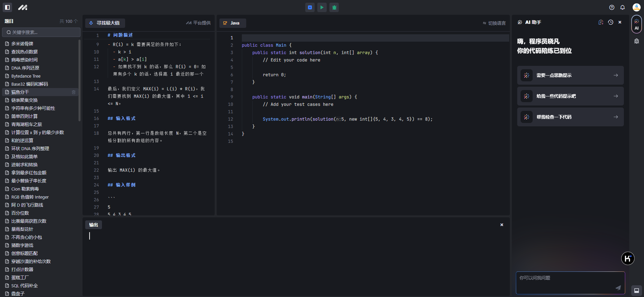Select the 猫鱼分干 problem row
This screenshot has height=297, width=644.
click(x=40, y=92)
